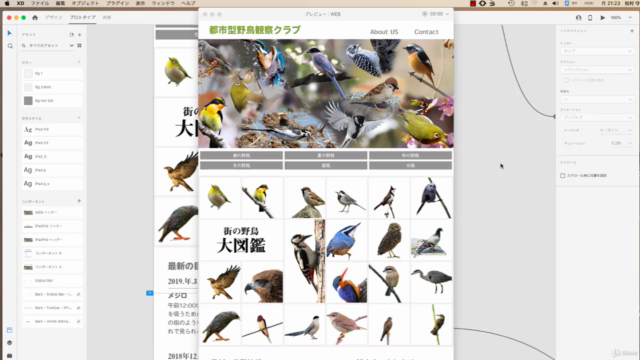Click edit icon on Bars - Home Indicator component
This screenshot has width=640, height=360.
(78, 322)
